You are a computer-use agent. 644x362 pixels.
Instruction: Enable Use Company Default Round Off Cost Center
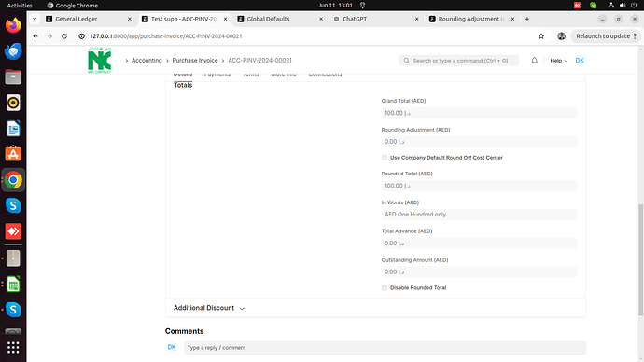click(385, 158)
